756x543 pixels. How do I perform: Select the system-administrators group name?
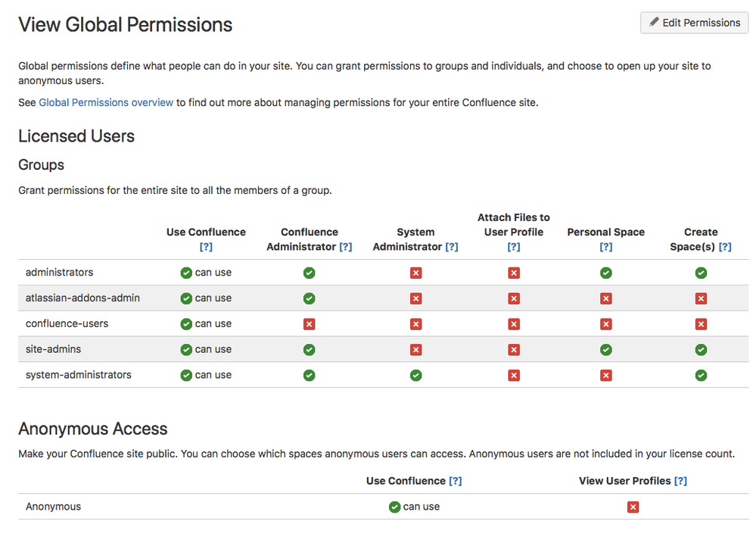pyautogui.click(x=78, y=375)
